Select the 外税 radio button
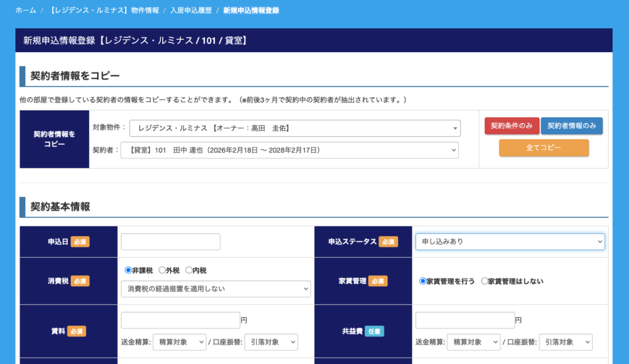Viewport: 629px width, 364px height. point(162,270)
